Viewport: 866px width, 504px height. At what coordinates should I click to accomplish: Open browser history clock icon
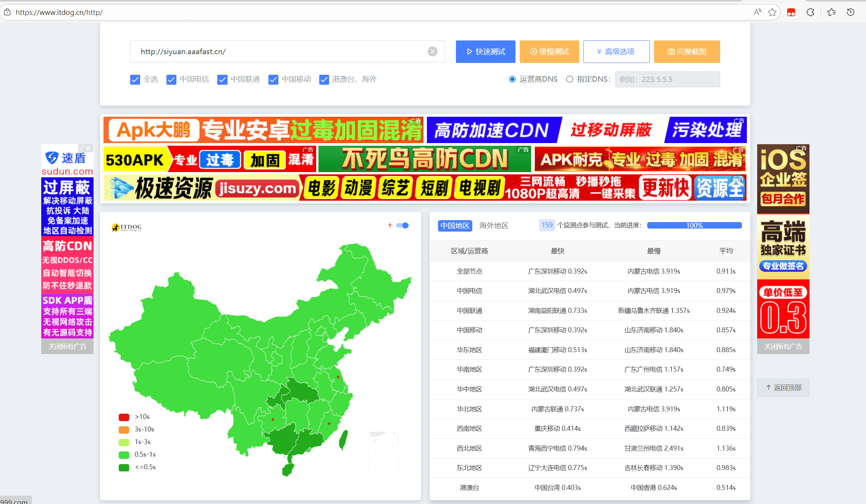pos(850,12)
